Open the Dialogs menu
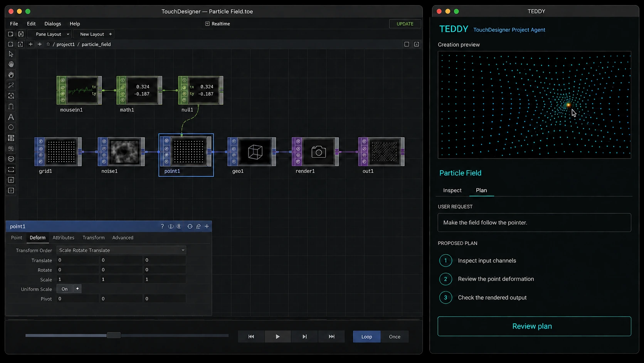This screenshot has height=363, width=644. [53, 24]
